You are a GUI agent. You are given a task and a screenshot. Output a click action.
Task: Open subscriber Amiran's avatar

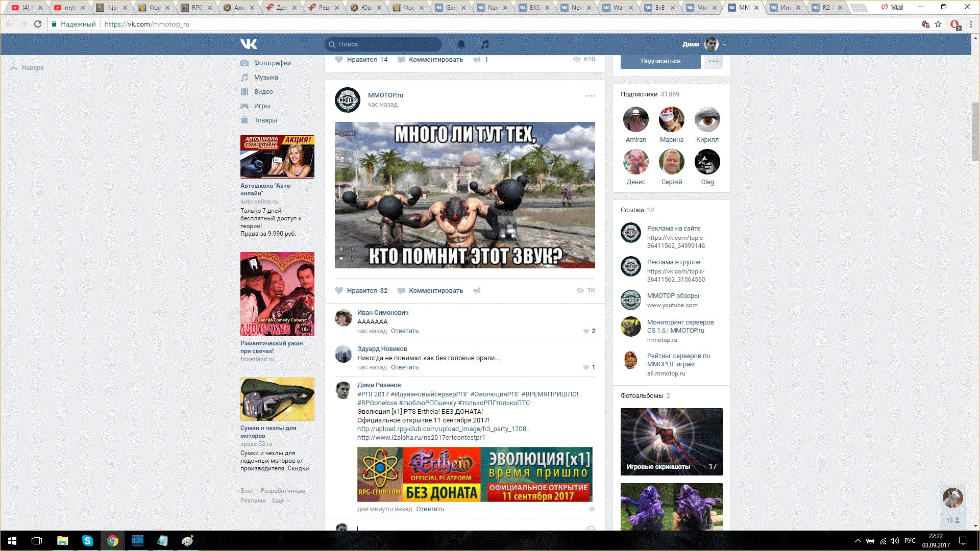coord(636,119)
